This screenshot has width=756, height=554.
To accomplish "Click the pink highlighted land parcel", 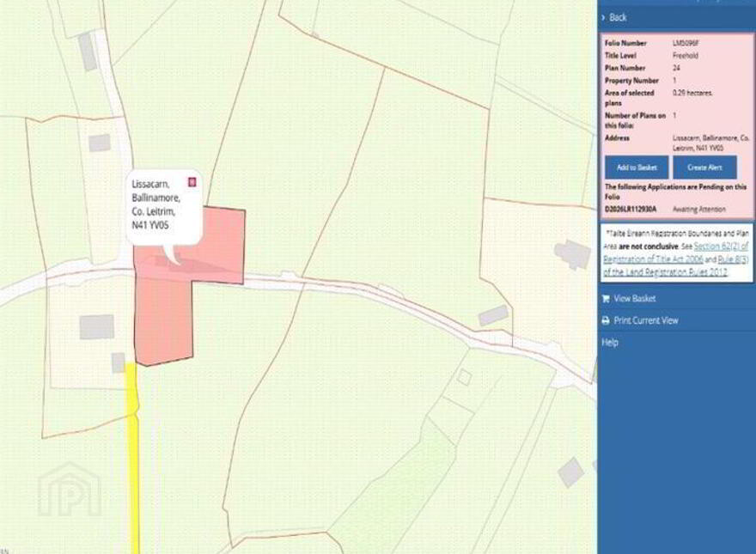I will tap(164, 314).
